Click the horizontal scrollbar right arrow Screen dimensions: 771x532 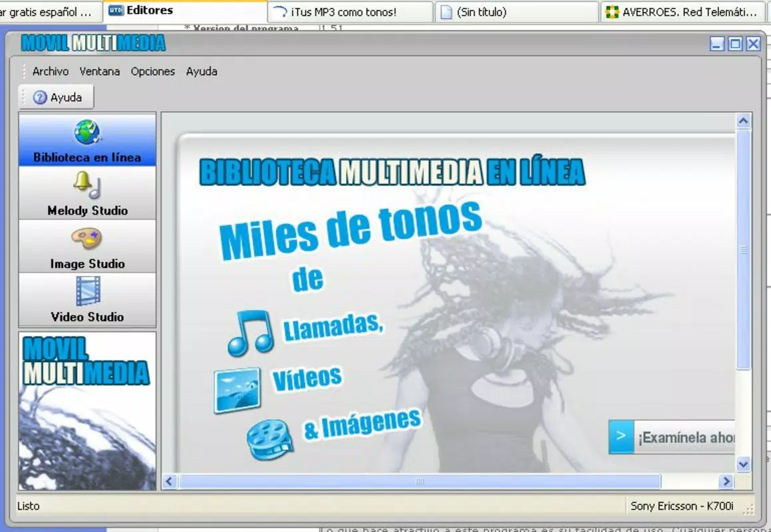(x=726, y=481)
